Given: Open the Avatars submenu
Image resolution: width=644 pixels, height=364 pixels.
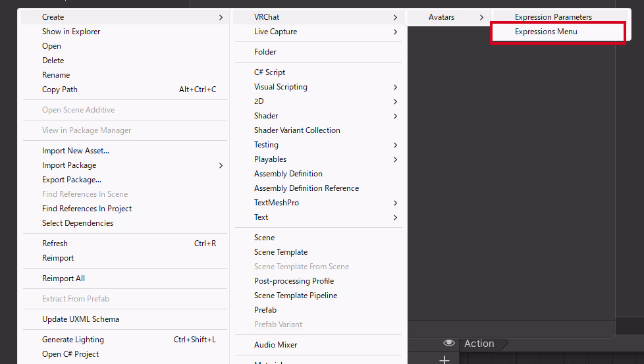Looking at the screenshot, I should (x=448, y=17).
